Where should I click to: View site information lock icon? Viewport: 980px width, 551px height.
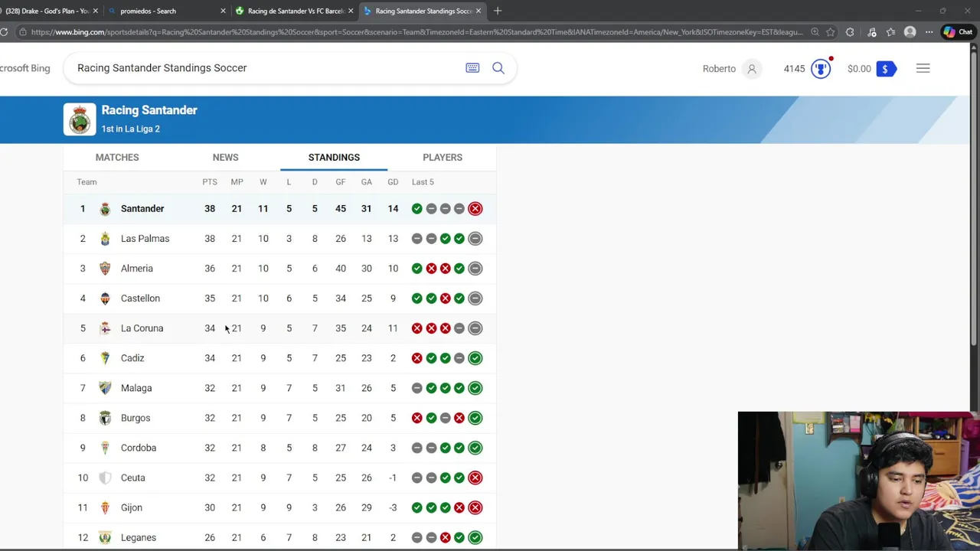point(22,32)
